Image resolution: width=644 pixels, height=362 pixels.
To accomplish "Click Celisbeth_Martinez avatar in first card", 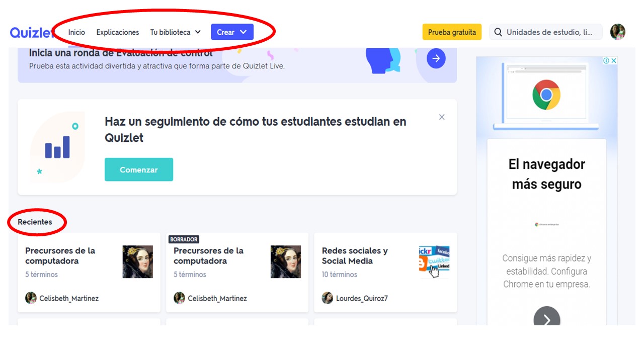I will point(31,298).
